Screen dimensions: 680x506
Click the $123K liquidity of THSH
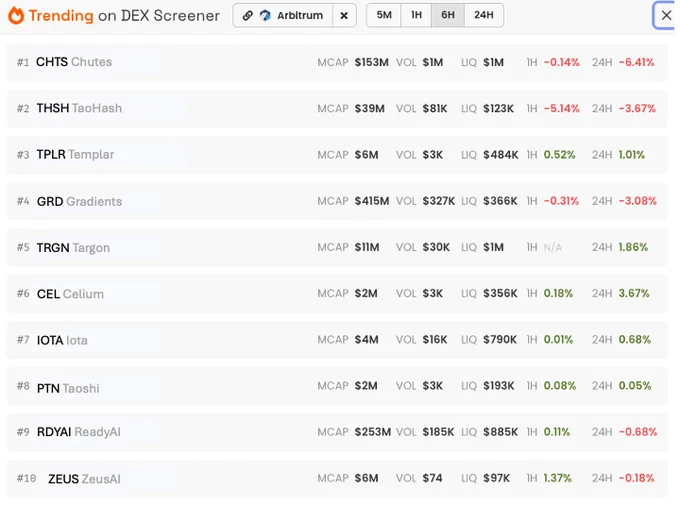coord(499,108)
